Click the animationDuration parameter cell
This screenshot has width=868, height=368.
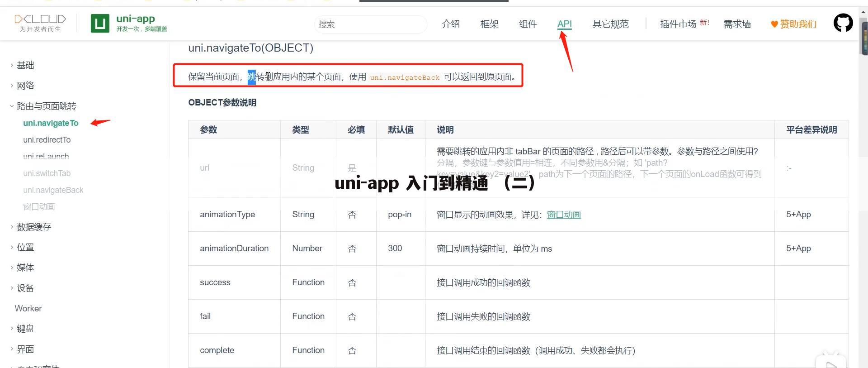(x=234, y=249)
